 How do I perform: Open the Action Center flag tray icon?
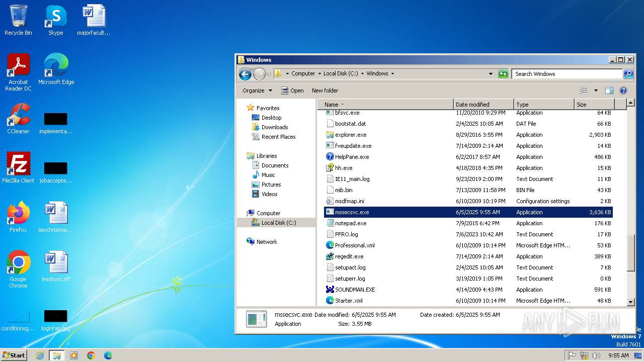[x=572, y=355]
